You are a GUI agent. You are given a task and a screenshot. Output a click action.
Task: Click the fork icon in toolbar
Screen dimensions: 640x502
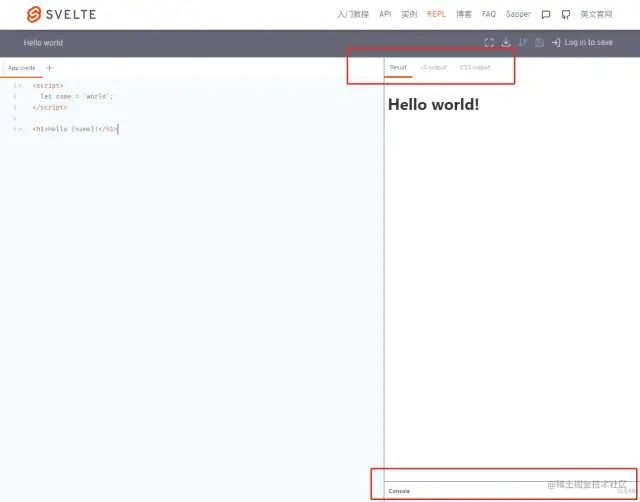[x=522, y=42]
